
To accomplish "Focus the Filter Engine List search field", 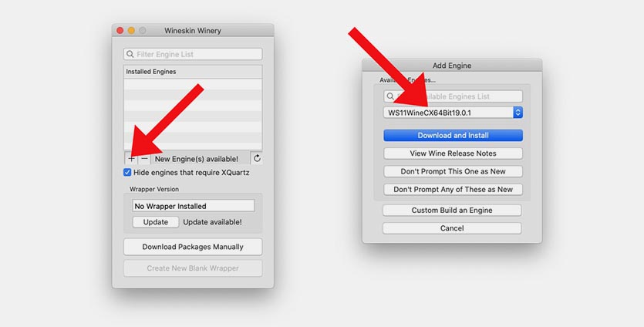I will 197,55.
